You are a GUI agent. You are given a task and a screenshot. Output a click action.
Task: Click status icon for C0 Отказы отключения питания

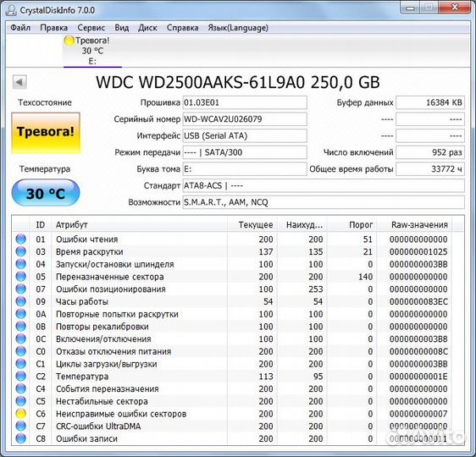(x=21, y=351)
